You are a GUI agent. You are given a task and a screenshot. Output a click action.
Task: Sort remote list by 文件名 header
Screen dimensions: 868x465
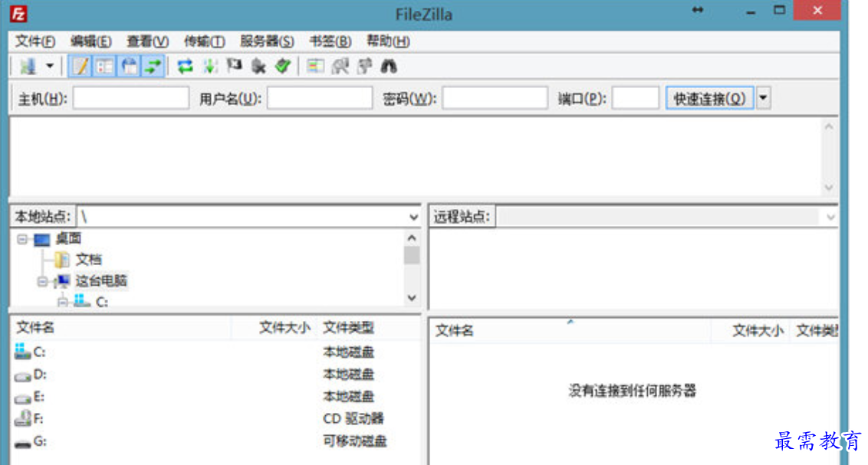pos(454,331)
